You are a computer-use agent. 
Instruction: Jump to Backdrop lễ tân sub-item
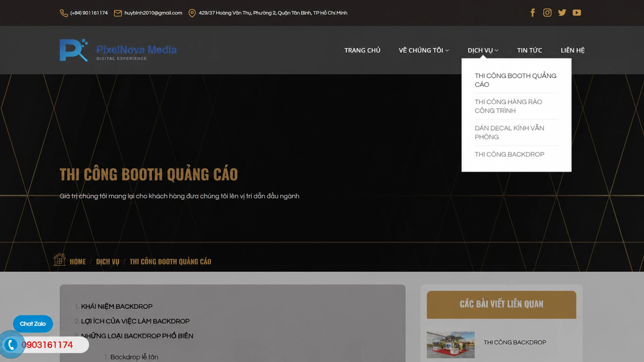[x=134, y=357]
